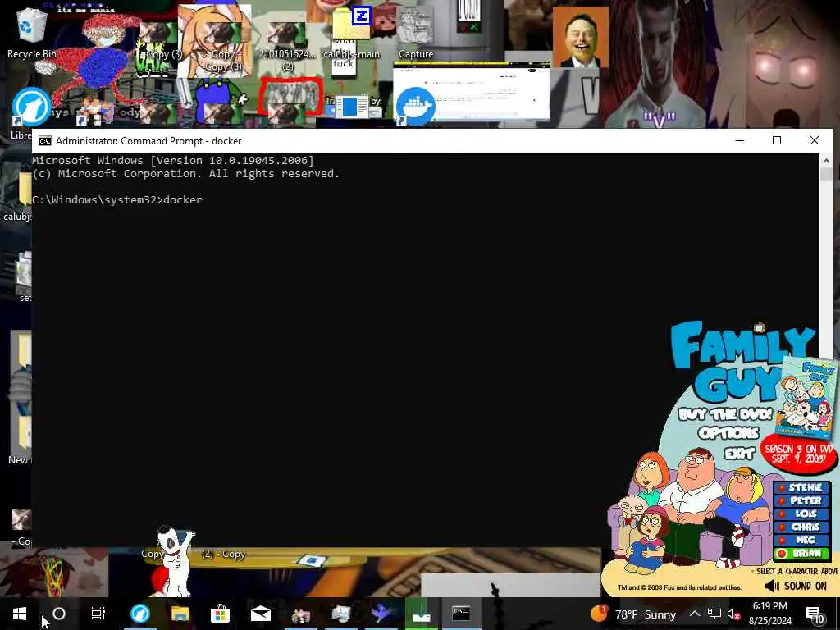Image resolution: width=840 pixels, height=630 pixels.
Task: Select the Capture desktop icon
Action: [416, 32]
